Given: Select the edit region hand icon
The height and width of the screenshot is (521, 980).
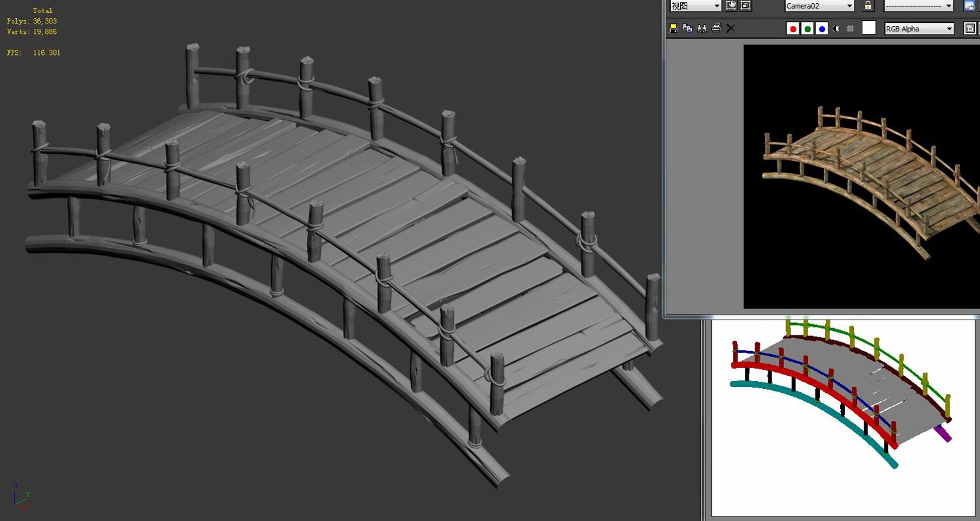Looking at the screenshot, I should (732, 6).
